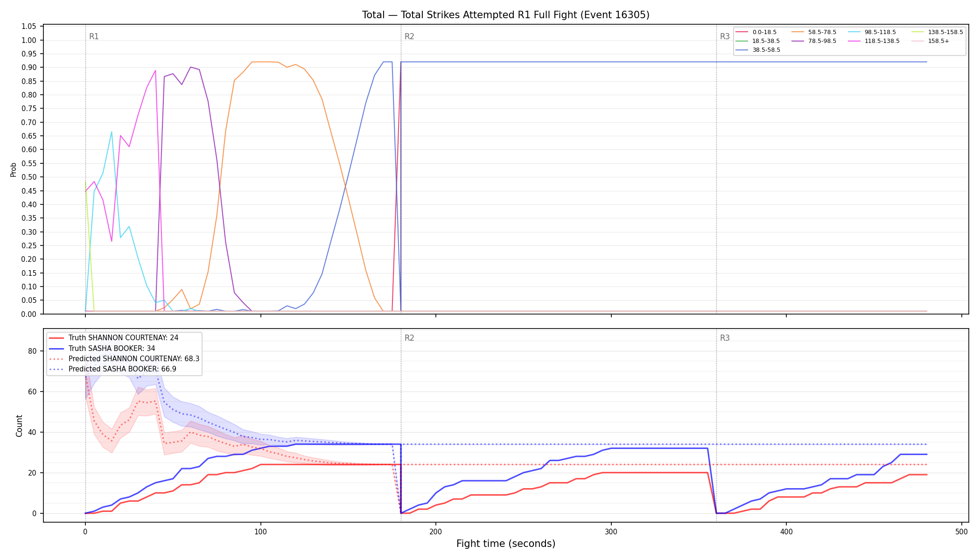
Task: Select the 118.5-138.5 legend entry
Action: click(874, 41)
